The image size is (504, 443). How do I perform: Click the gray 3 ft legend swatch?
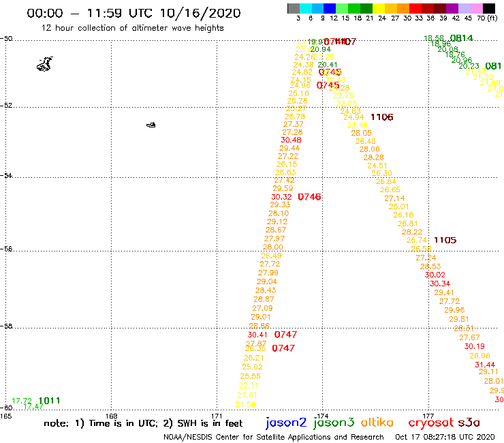pyautogui.click(x=294, y=8)
